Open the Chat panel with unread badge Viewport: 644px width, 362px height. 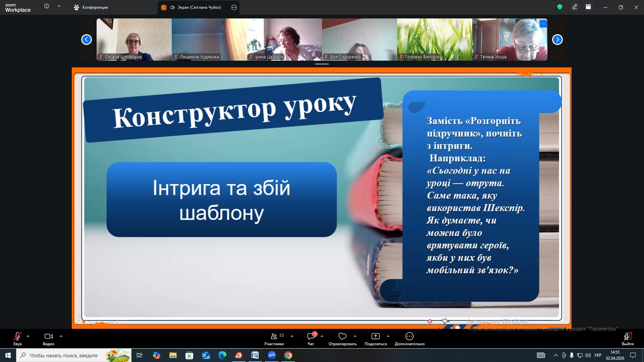coord(311,336)
